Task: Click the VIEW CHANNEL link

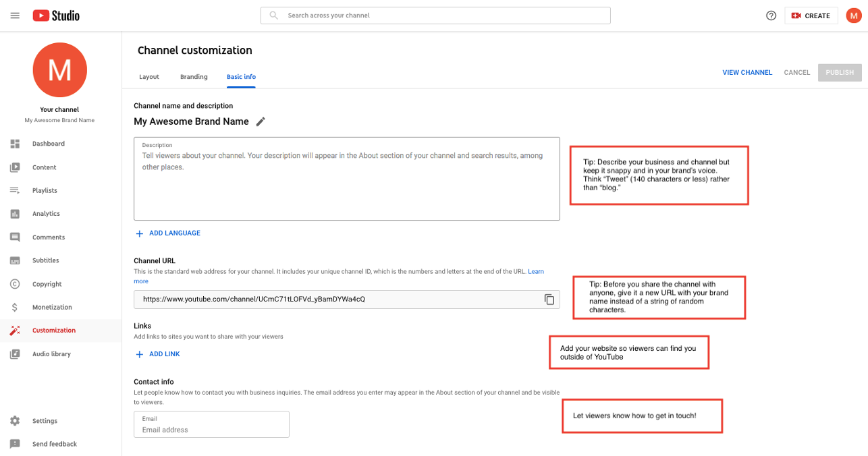Action: click(x=747, y=72)
